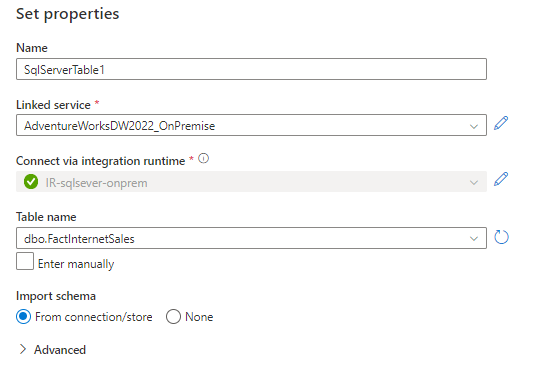Viewport: 548px width, 372px height.
Task: Expand the Advanced section
Action: coord(52,350)
